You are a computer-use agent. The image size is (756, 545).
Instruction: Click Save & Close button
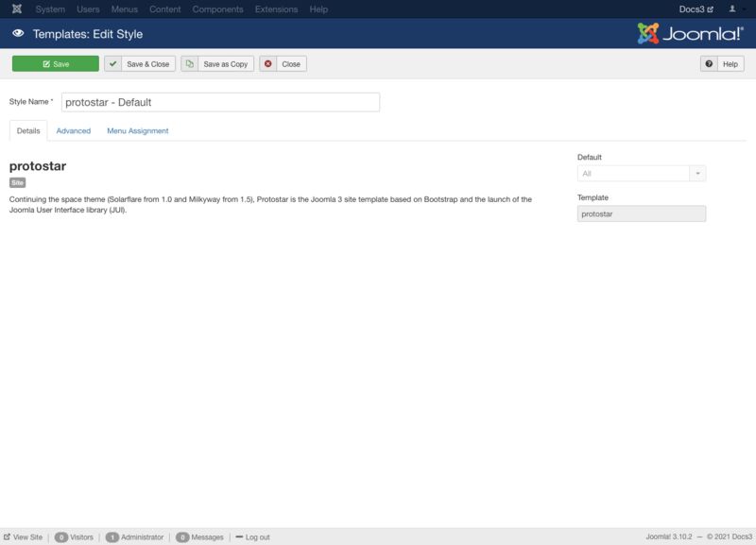click(x=140, y=63)
